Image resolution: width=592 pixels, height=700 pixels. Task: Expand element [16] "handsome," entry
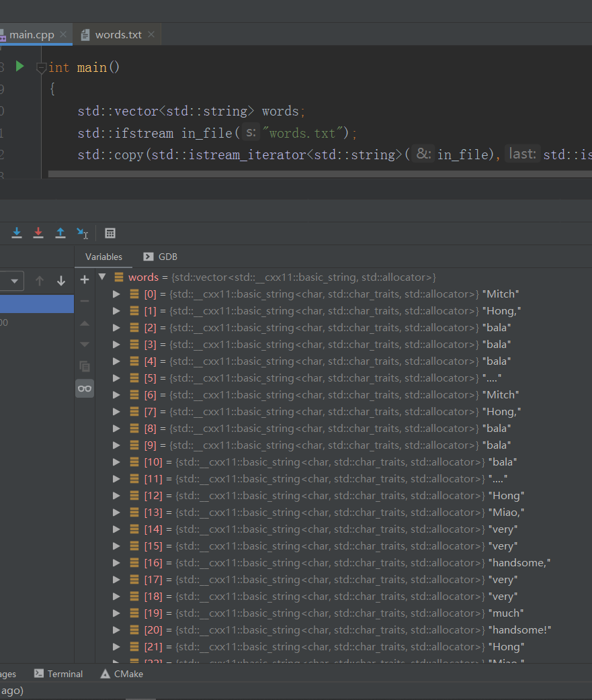(x=116, y=562)
